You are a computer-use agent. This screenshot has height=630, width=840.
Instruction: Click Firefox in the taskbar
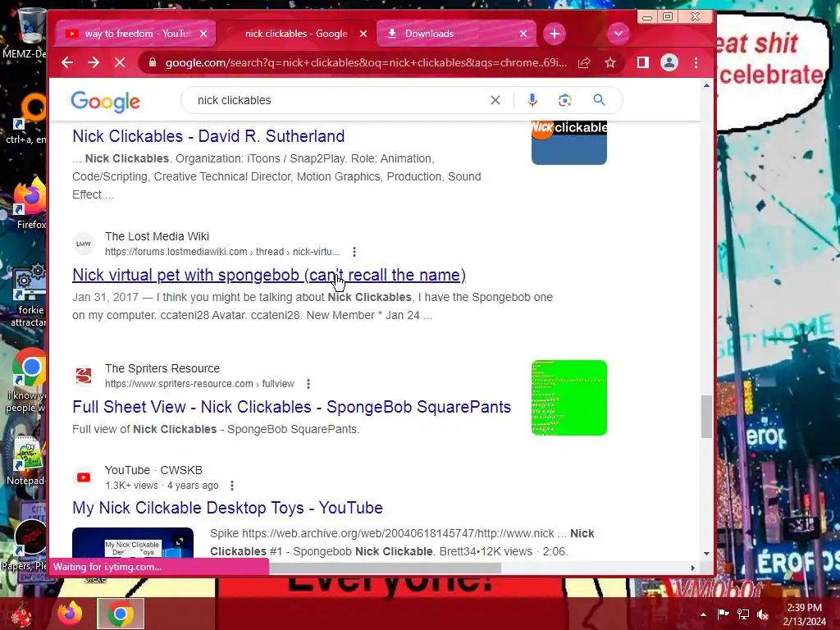70,614
